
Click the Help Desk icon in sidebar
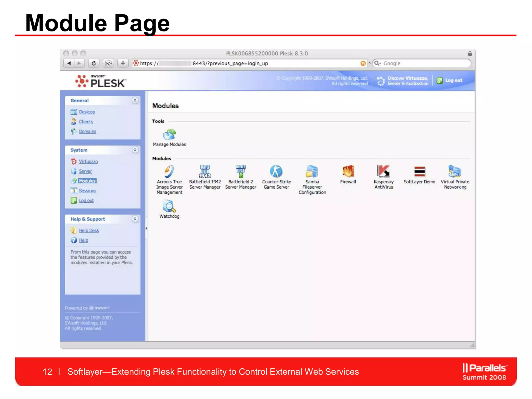(74, 230)
